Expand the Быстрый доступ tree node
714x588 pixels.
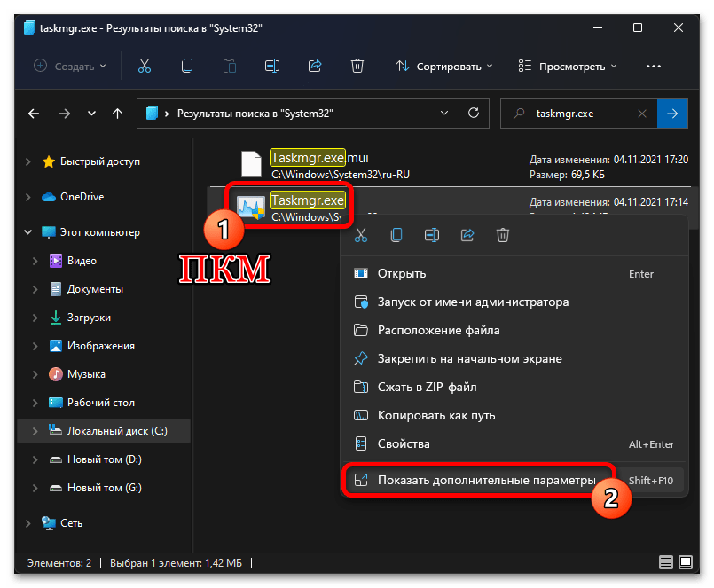click(28, 161)
